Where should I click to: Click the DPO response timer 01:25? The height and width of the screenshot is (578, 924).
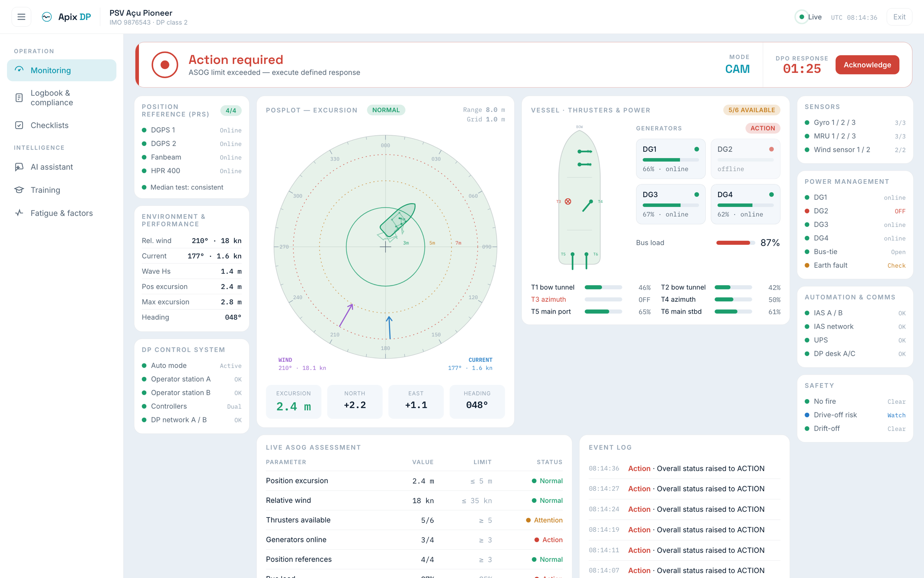coord(802,69)
